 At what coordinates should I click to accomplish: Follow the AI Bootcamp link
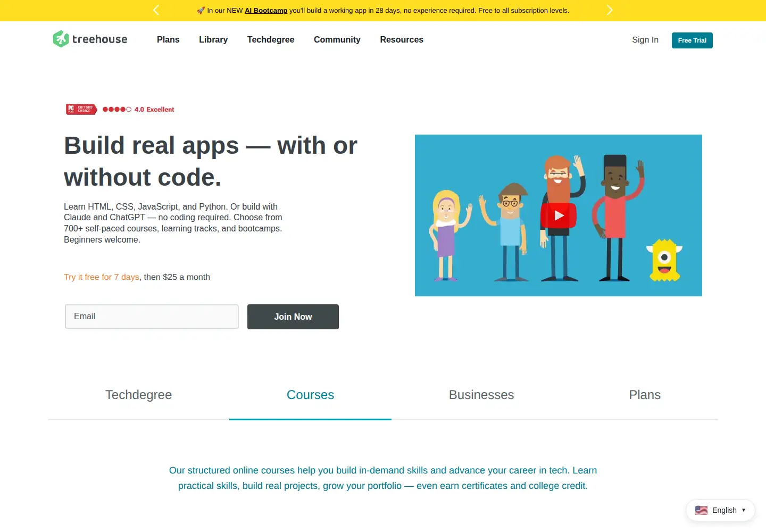pyautogui.click(x=266, y=11)
